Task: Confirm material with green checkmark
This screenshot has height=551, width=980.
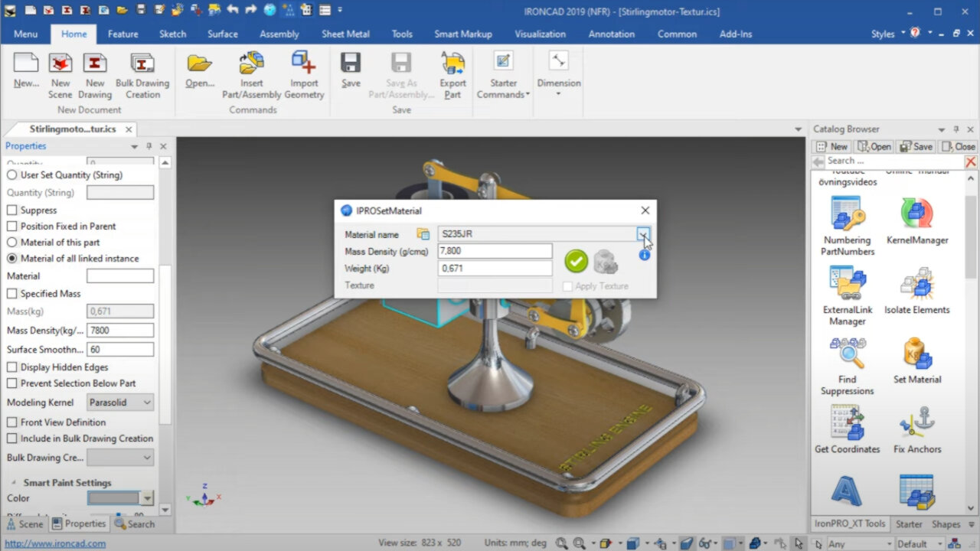Action: pyautogui.click(x=576, y=261)
